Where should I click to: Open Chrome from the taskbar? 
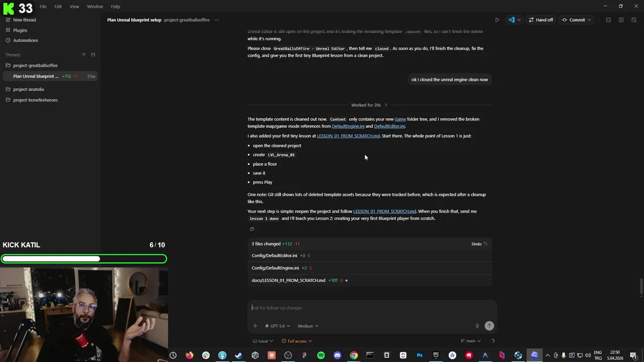[354, 355]
